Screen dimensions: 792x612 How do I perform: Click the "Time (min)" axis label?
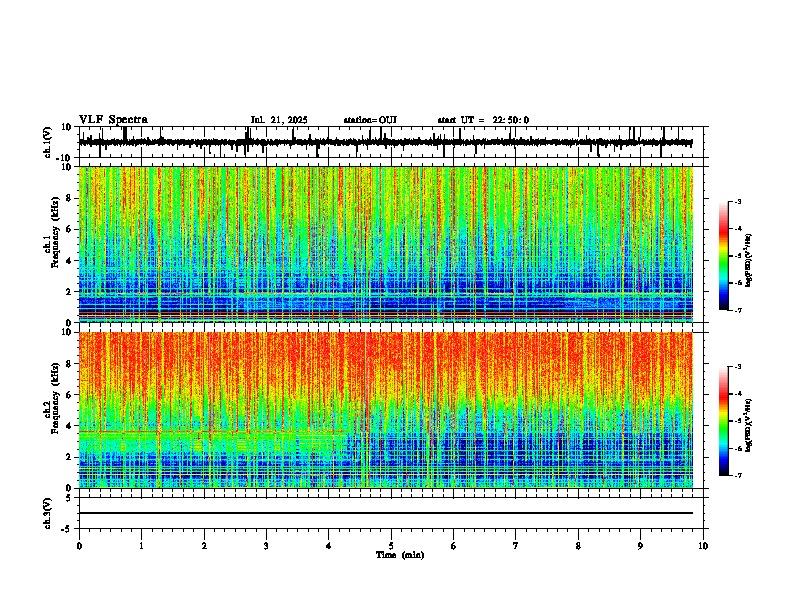pos(400,555)
